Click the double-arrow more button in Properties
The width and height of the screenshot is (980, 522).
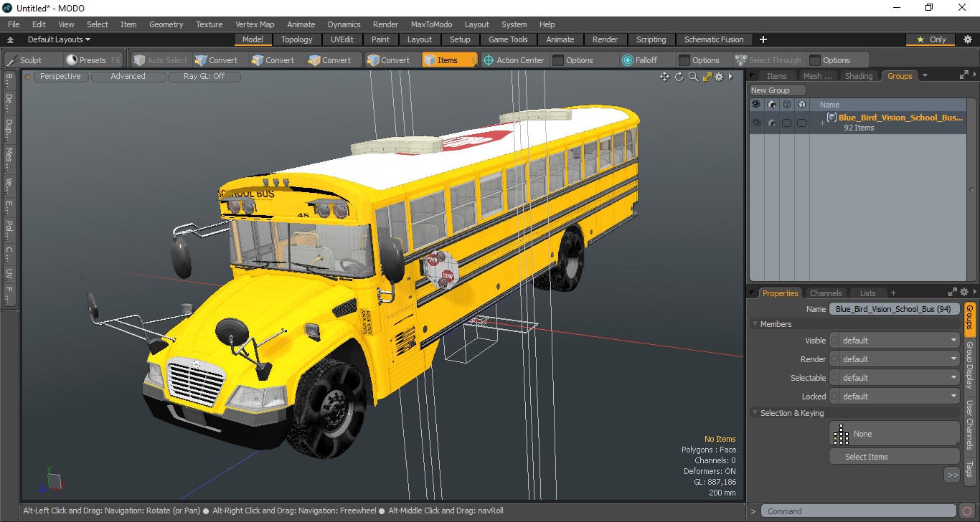[952, 475]
